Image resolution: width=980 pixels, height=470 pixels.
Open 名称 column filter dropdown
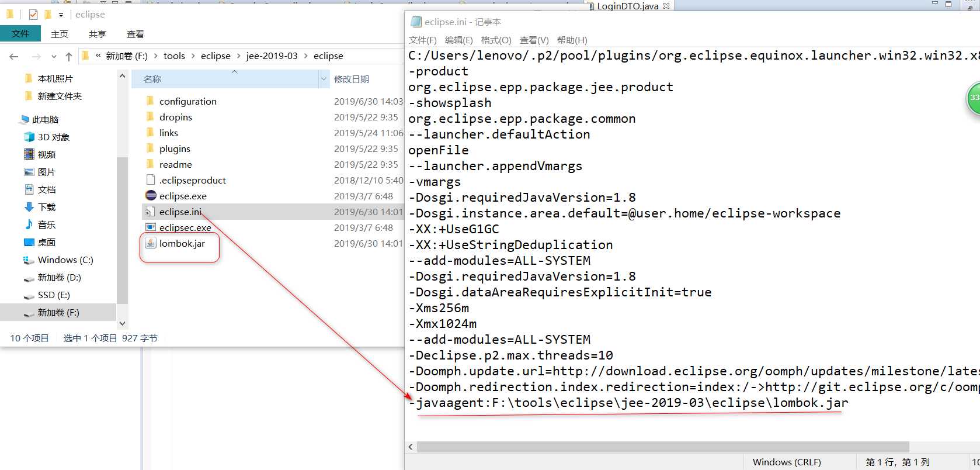click(x=324, y=79)
